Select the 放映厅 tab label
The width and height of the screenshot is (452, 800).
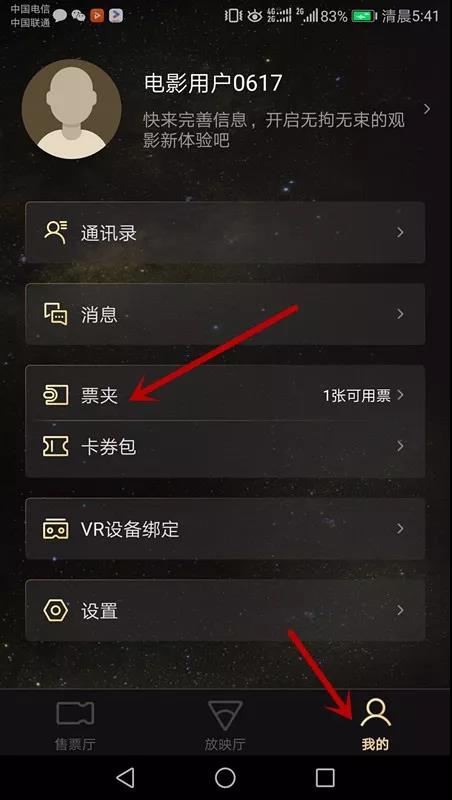click(225, 744)
